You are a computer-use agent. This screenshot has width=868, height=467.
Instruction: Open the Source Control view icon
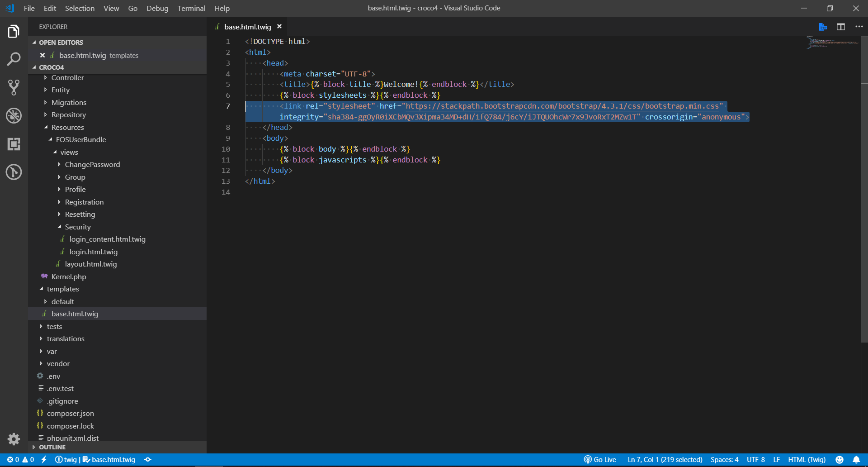pyautogui.click(x=14, y=87)
